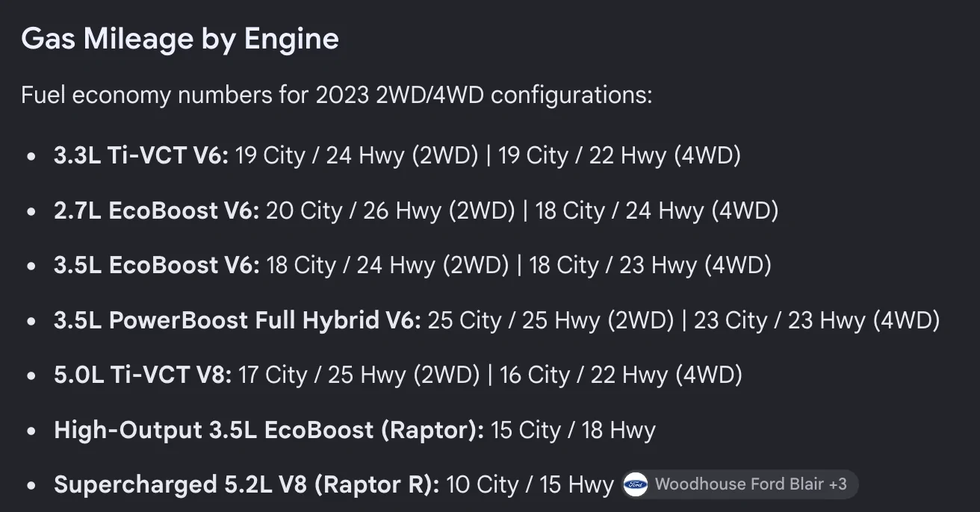Click the Ford logo icon in source chip
This screenshot has width=980, height=512.
pos(636,484)
